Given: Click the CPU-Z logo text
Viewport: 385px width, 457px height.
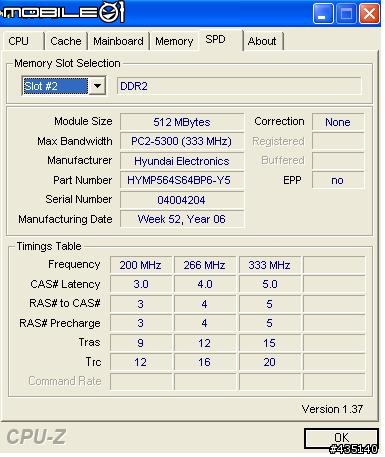Looking at the screenshot, I should 36,437.
